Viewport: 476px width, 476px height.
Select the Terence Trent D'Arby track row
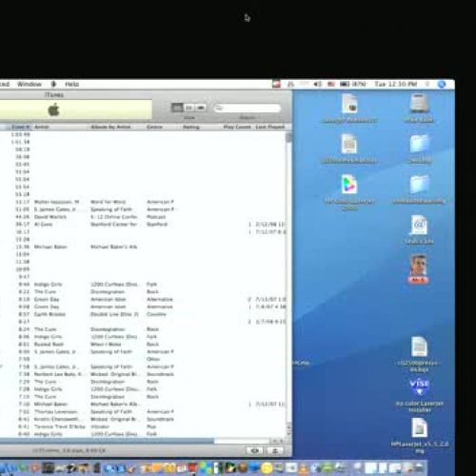(x=143, y=426)
